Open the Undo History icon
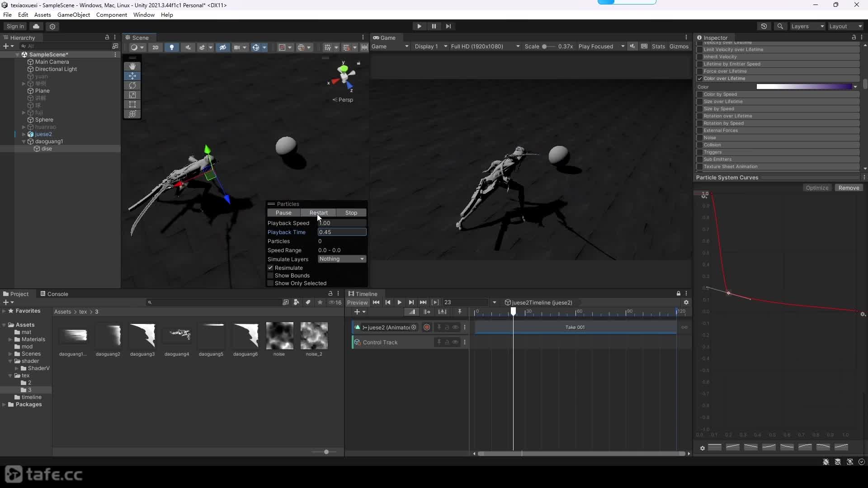The height and width of the screenshot is (488, 868). pos(764,26)
